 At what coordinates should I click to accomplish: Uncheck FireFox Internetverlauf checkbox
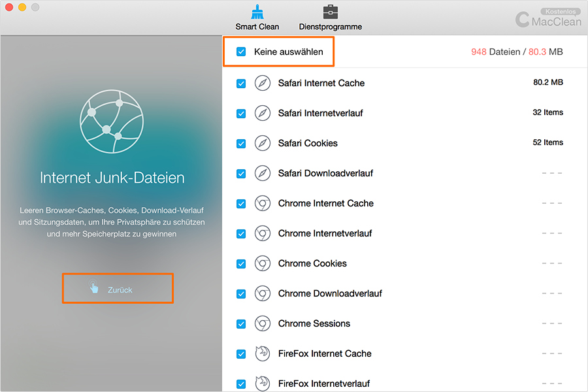point(241,384)
